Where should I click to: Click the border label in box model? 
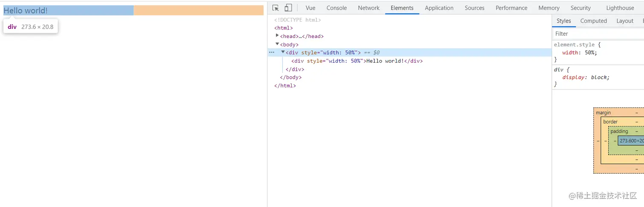[610, 122]
